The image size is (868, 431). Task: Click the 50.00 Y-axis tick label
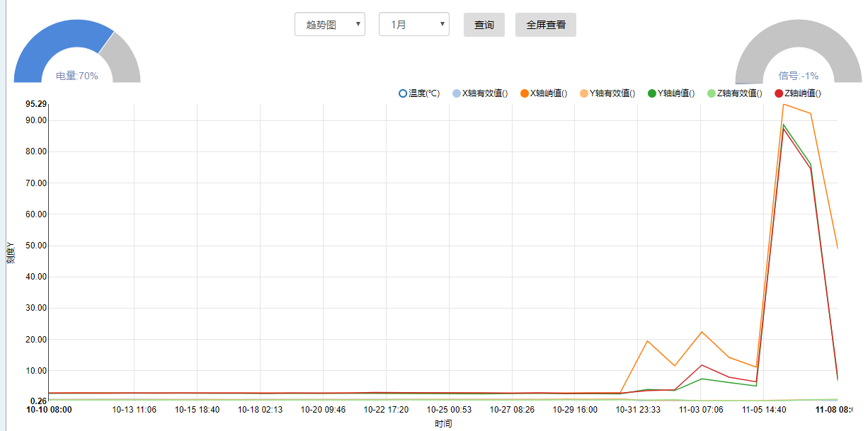(x=36, y=246)
